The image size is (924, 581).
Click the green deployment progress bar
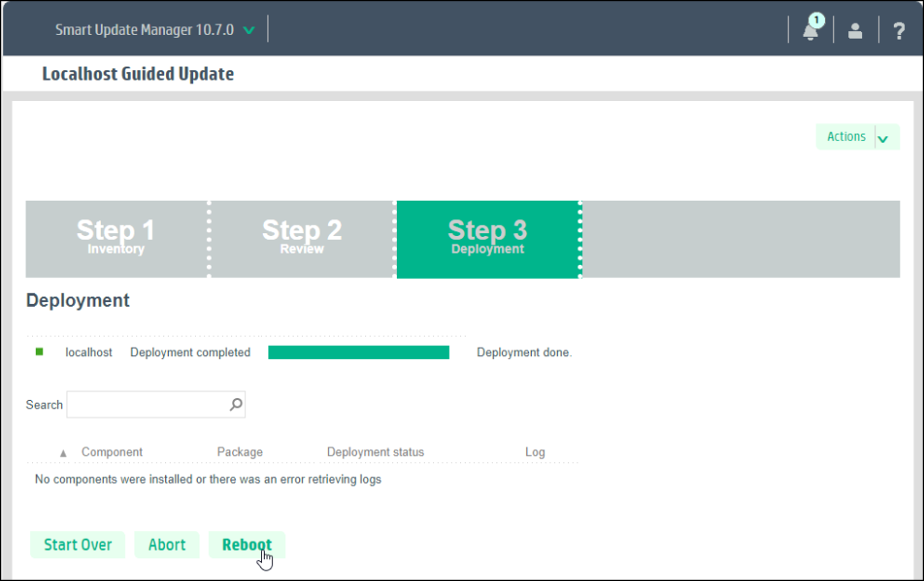coord(359,352)
